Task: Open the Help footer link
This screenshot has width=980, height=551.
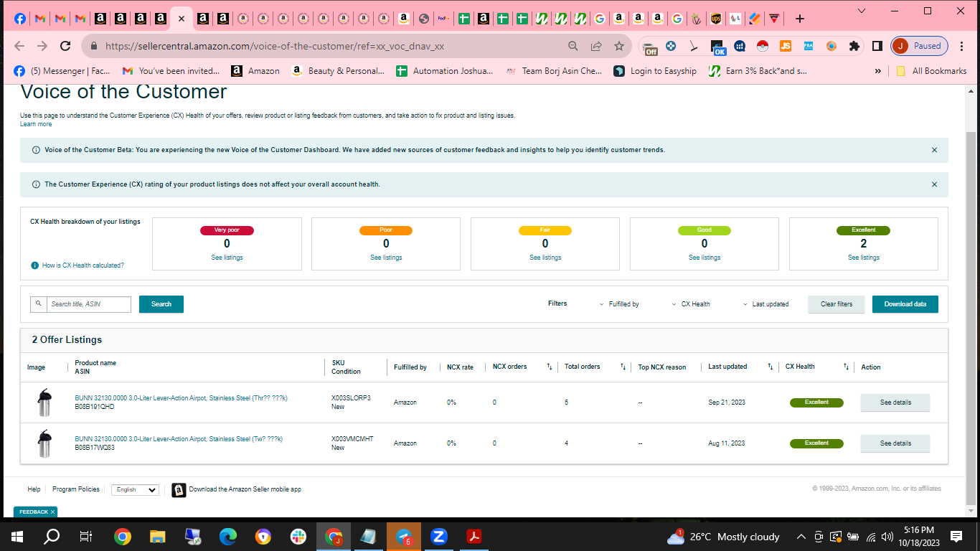Action: (34, 489)
